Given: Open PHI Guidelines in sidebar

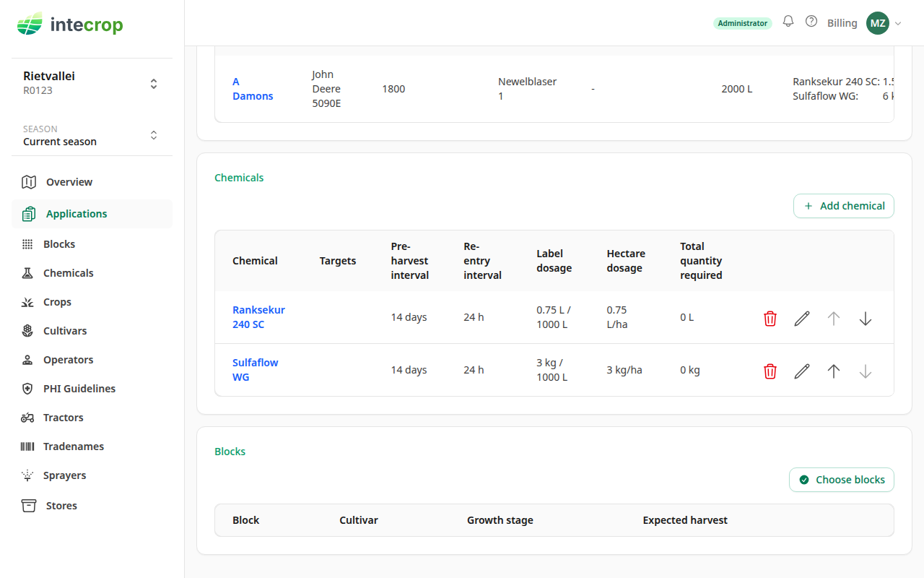Looking at the screenshot, I should pyautogui.click(x=92, y=389).
